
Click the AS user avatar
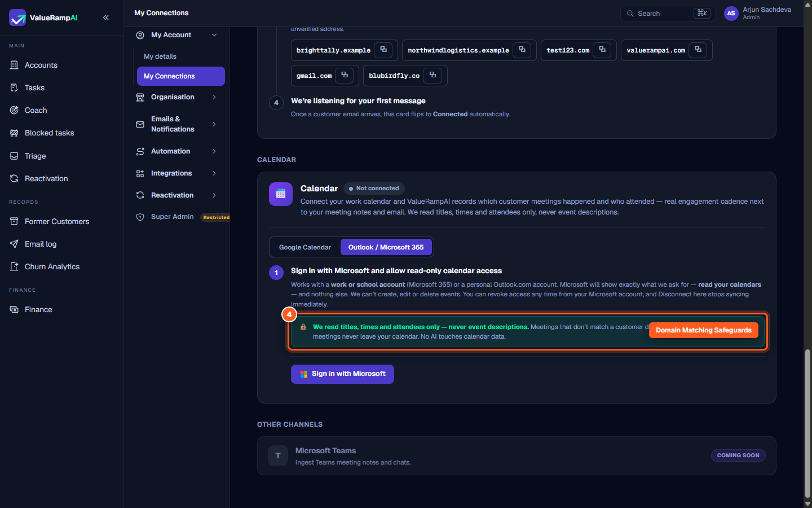tap(731, 14)
